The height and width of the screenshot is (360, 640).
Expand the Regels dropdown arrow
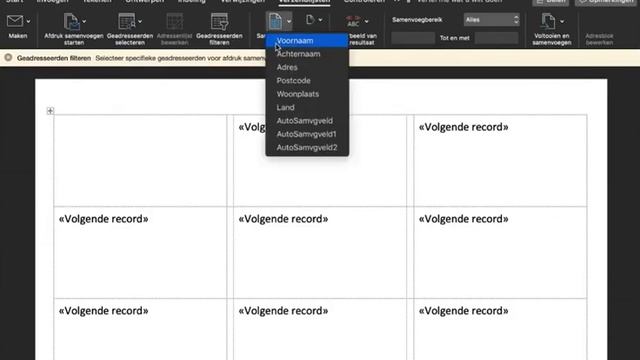pyautogui.click(x=320, y=20)
